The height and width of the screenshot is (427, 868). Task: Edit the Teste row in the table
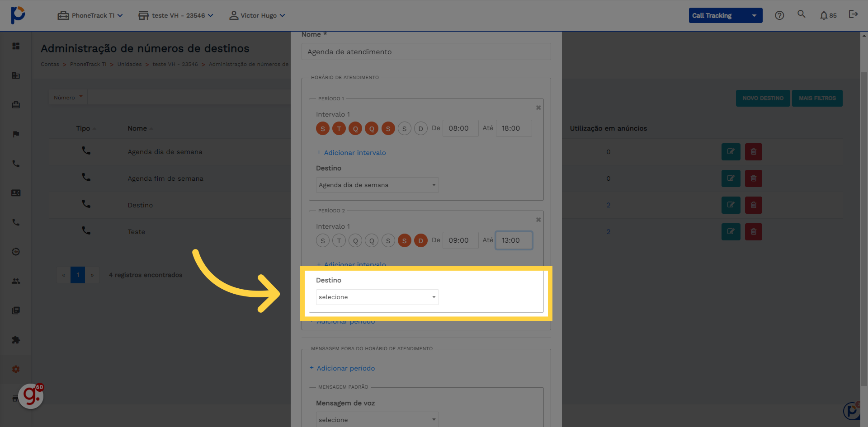[x=731, y=232]
